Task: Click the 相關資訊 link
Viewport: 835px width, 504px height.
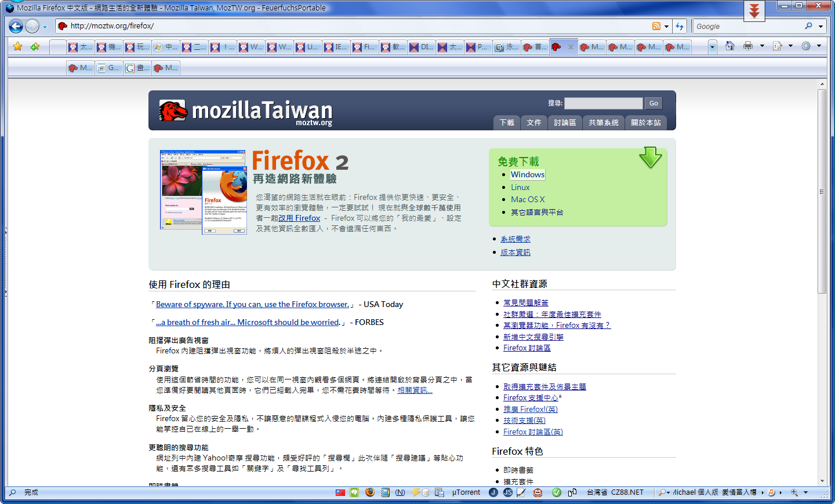Action: coord(415,390)
